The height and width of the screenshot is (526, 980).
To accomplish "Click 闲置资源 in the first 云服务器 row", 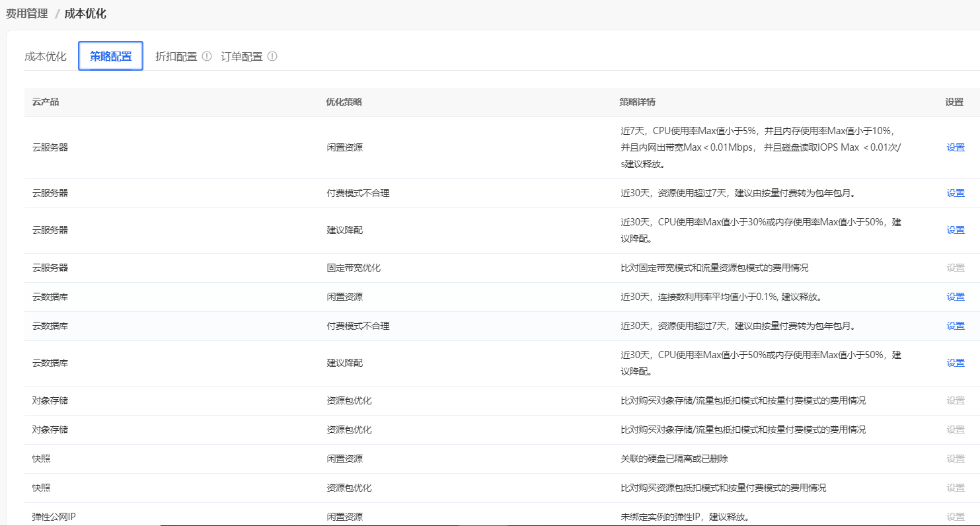I will [x=344, y=147].
